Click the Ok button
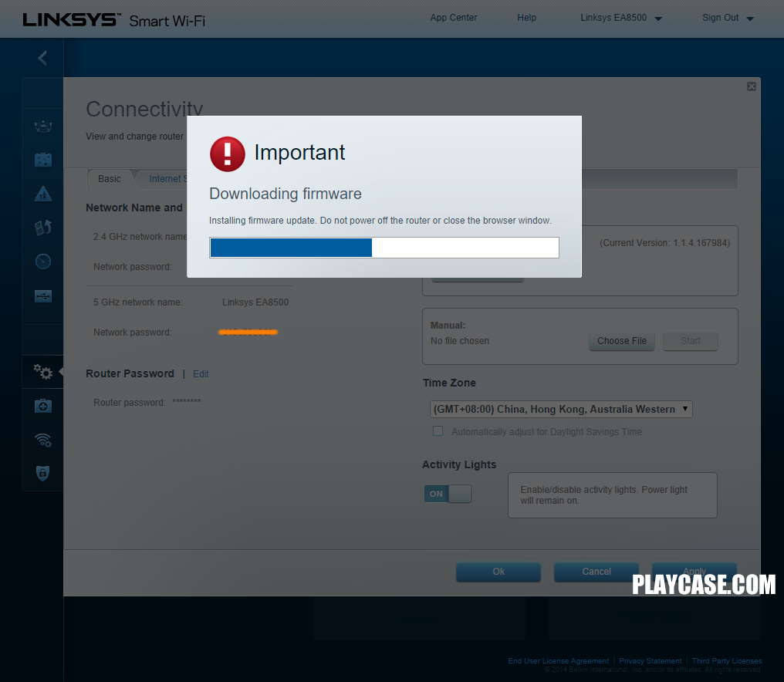 coord(498,572)
